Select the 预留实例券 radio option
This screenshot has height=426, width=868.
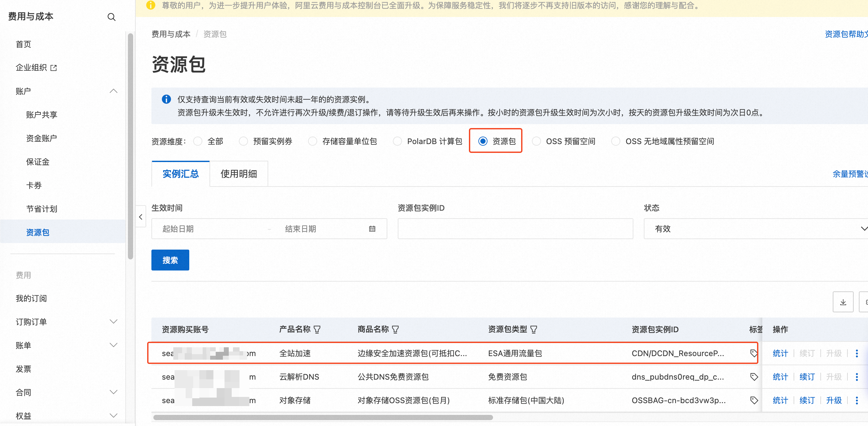pyautogui.click(x=243, y=141)
